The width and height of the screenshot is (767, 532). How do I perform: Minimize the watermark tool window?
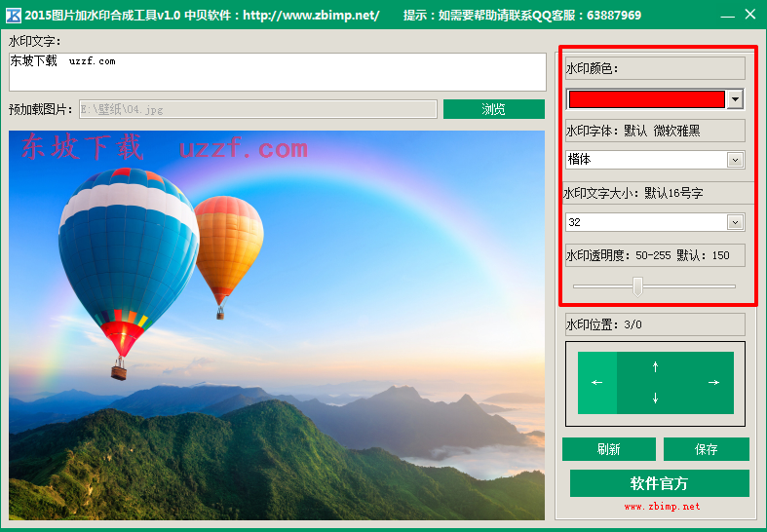click(x=727, y=16)
